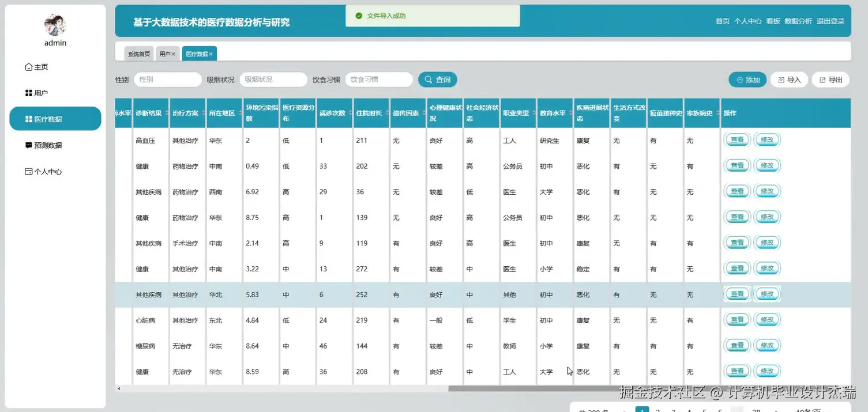Click 查看 in the row with 8.59

[x=738, y=372]
